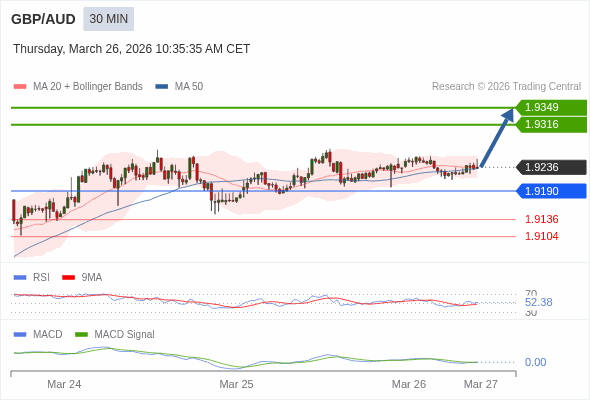
Task: Click the 9MA legend label
Action: coord(91,278)
